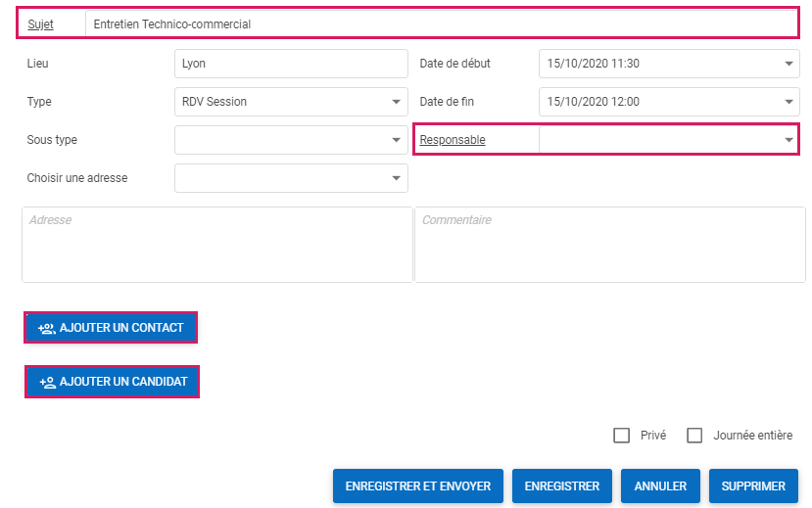Delete the appointment with Supprimer
This screenshot has width=812, height=508.
pyautogui.click(x=753, y=485)
